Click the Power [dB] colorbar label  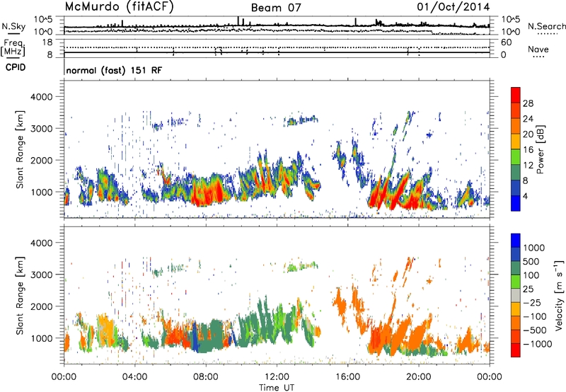tap(540, 149)
